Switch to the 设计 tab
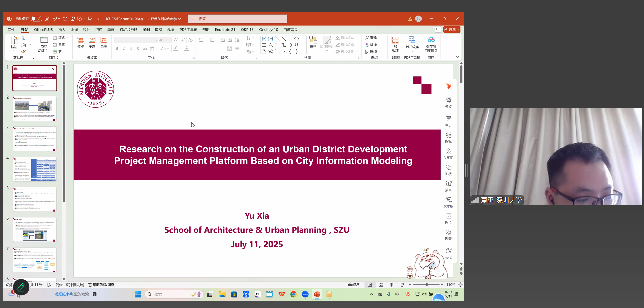This screenshot has height=308, width=644. coord(87,30)
